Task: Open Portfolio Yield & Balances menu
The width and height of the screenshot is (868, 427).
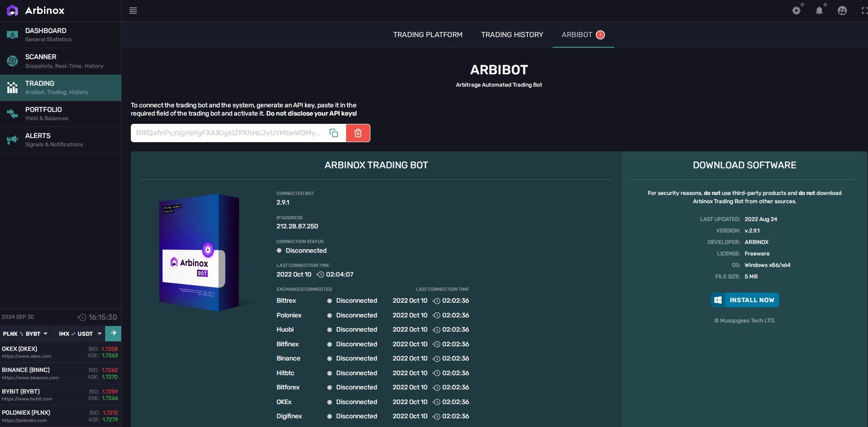Action: (61, 113)
